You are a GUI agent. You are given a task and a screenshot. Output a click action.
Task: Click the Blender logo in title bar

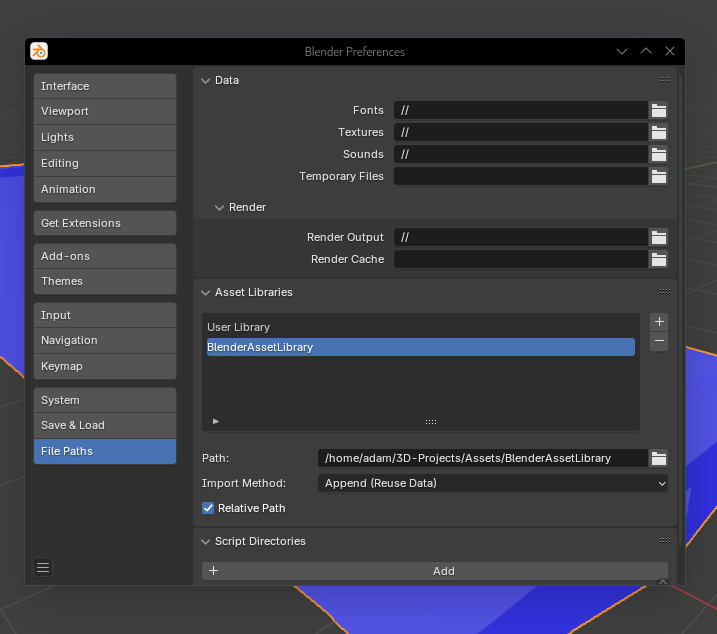(x=39, y=51)
